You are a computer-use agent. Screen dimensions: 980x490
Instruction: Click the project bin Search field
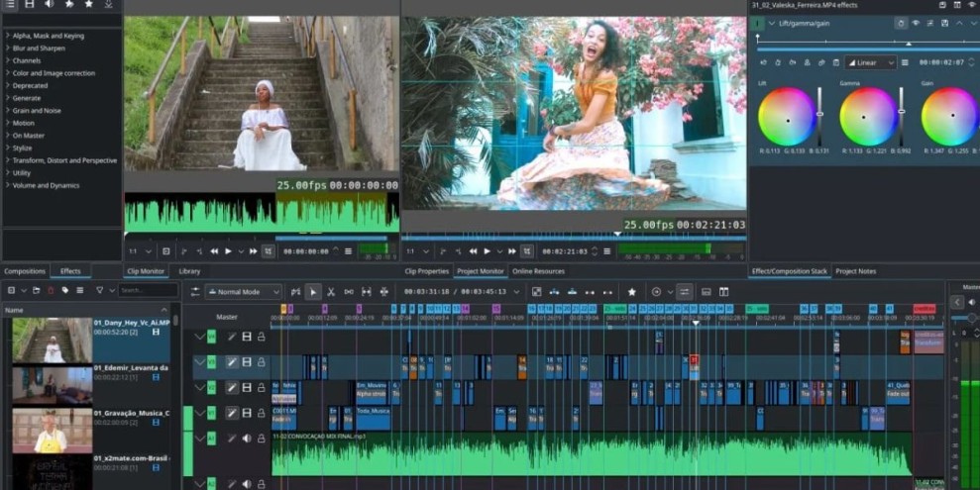[x=148, y=290]
